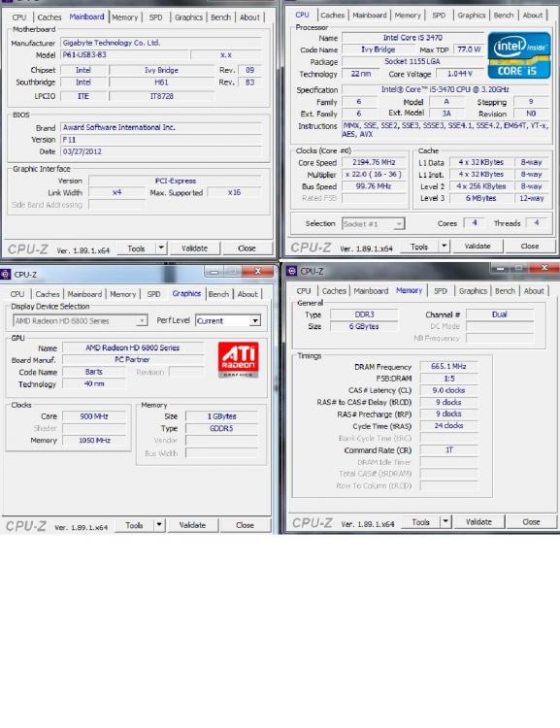Click Validate button in Graphics window
Viewport: 560px width, 728px height.
[192, 525]
